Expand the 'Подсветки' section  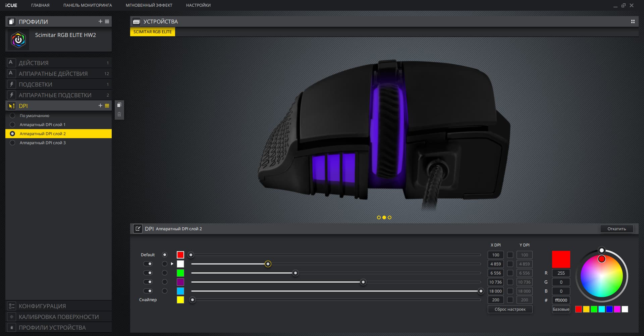click(58, 84)
